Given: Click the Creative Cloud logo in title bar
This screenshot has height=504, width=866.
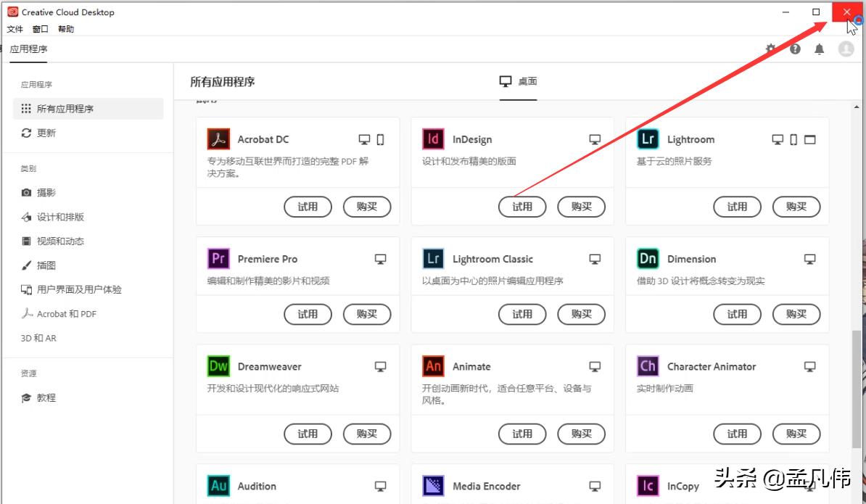Looking at the screenshot, I should [13, 12].
